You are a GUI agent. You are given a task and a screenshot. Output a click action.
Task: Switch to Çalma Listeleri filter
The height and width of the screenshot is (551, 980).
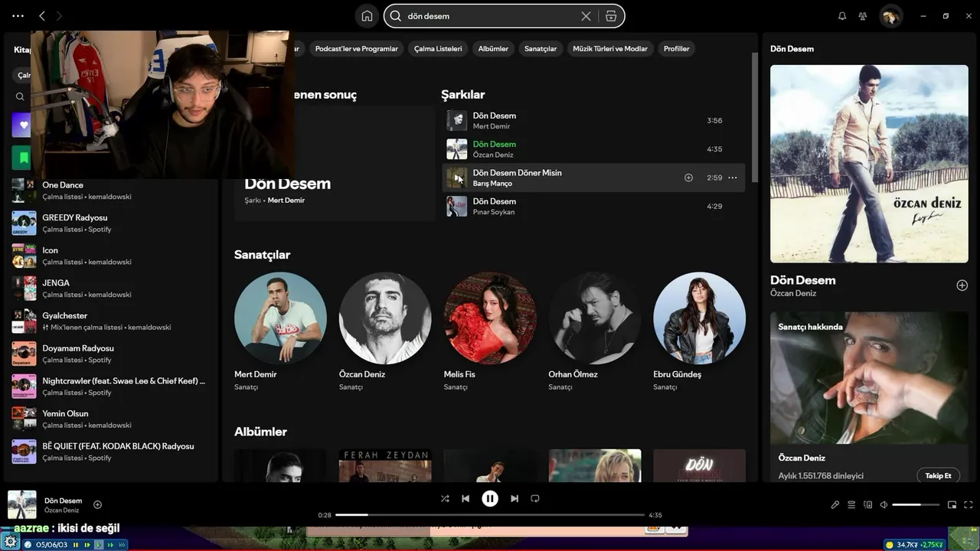click(x=438, y=48)
